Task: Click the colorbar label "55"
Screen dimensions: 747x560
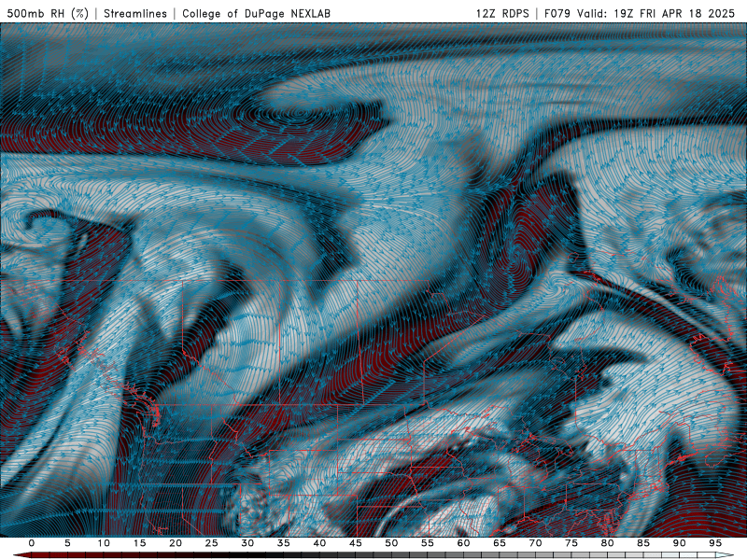Action: (x=428, y=543)
